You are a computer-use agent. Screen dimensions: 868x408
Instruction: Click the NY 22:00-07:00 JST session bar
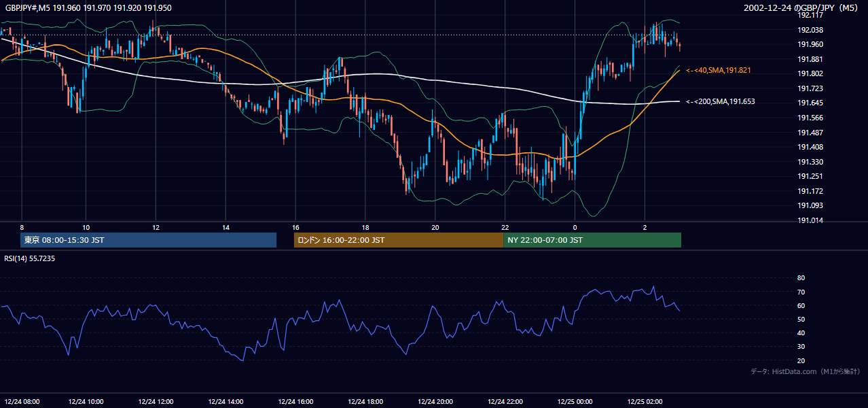[592, 240]
